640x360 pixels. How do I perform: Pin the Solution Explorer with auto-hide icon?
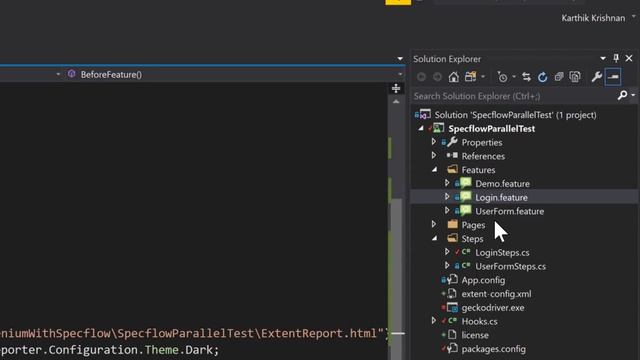pyautogui.click(x=616, y=58)
